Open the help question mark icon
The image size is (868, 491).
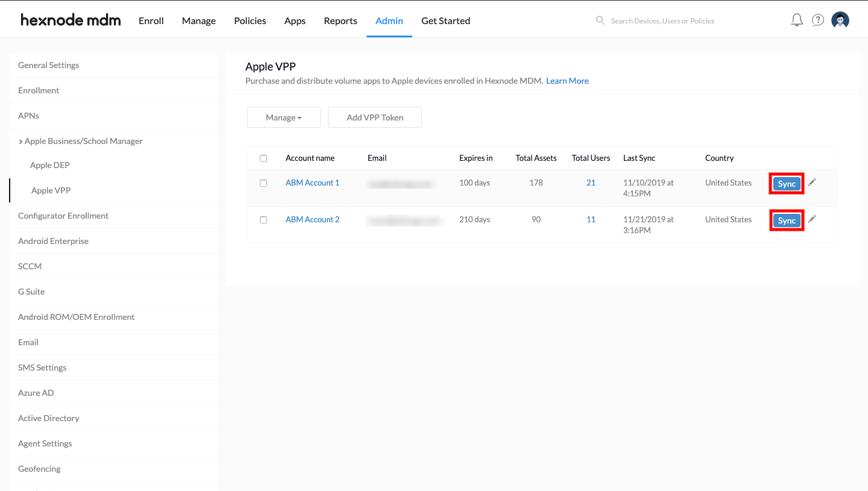point(818,20)
